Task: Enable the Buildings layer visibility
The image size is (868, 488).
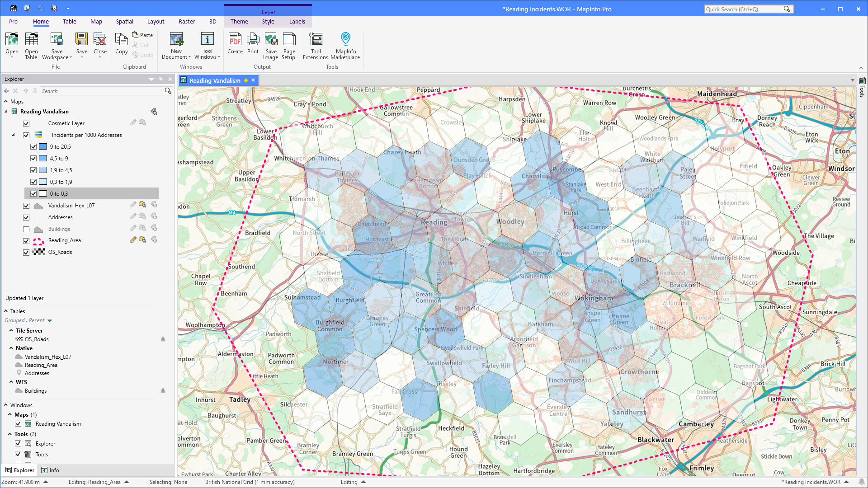Action: coord(26,229)
